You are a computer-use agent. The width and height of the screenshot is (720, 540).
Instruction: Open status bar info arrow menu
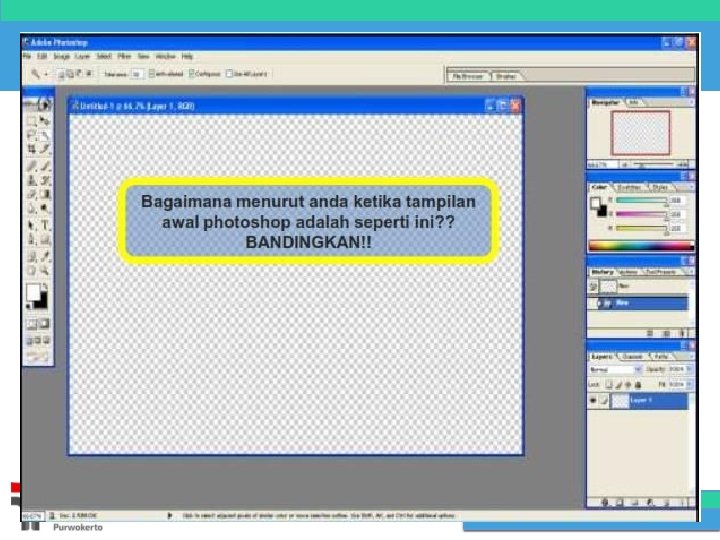tap(170, 516)
